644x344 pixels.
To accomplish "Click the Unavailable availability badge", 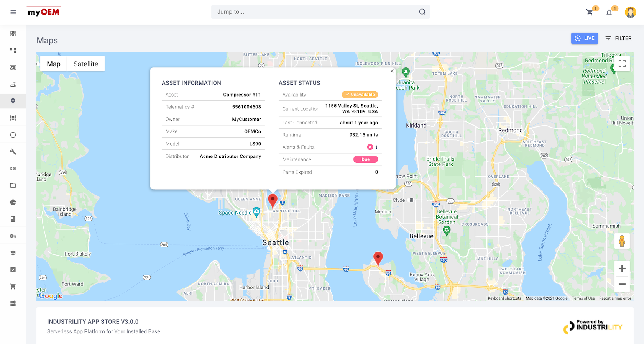I will click(360, 95).
